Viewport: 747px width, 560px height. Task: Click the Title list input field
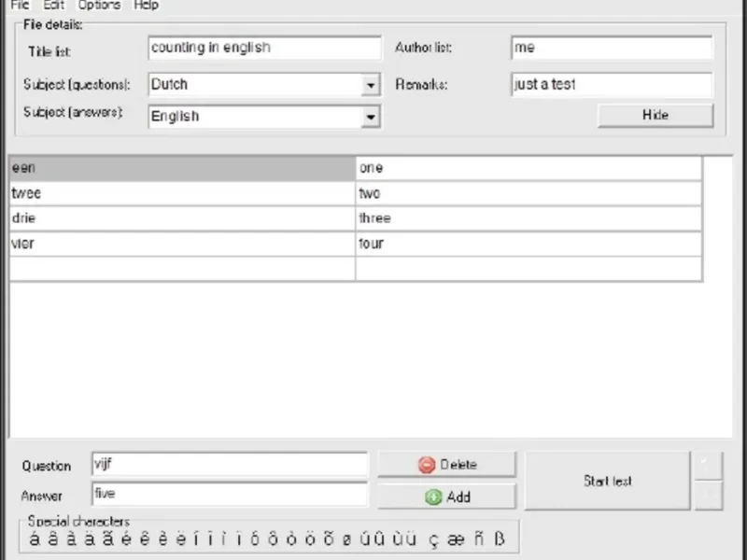tap(264, 48)
